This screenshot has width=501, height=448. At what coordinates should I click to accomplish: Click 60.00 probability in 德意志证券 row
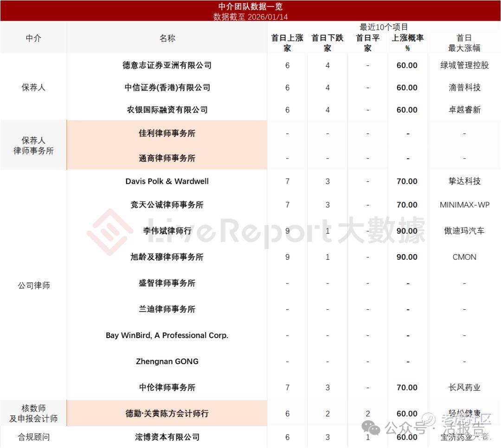click(x=407, y=65)
